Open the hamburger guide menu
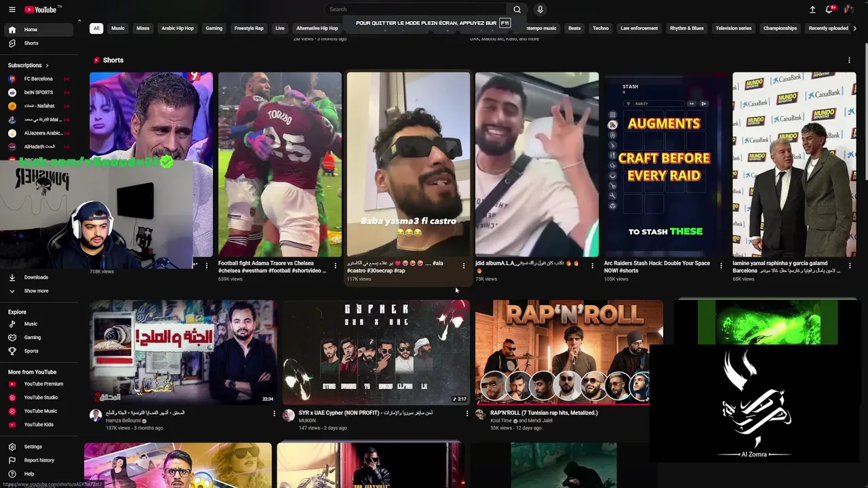The width and height of the screenshot is (868, 488). pos(12,9)
